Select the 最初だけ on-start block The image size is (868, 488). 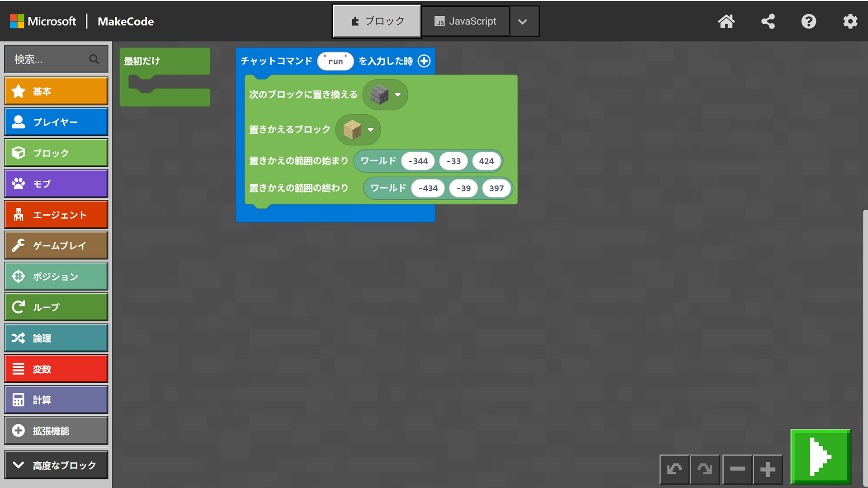click(142, 61)
